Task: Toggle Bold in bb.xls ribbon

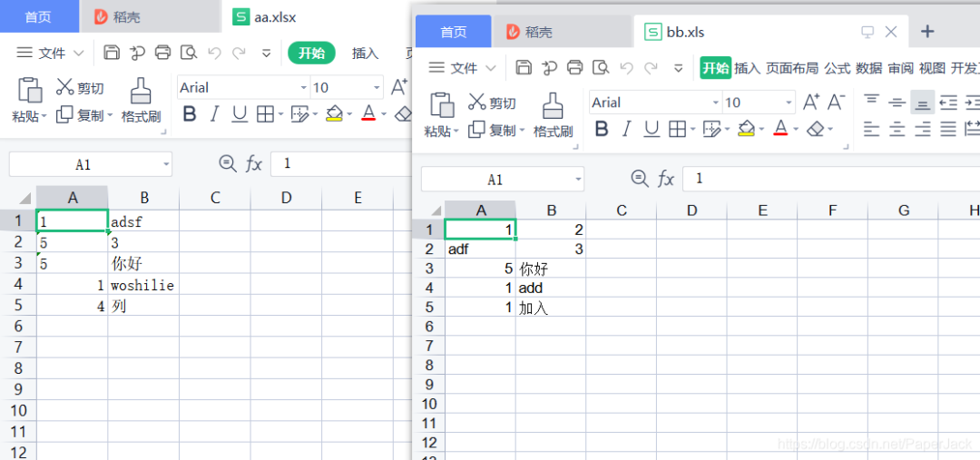Action: click(x=602, y=130)
